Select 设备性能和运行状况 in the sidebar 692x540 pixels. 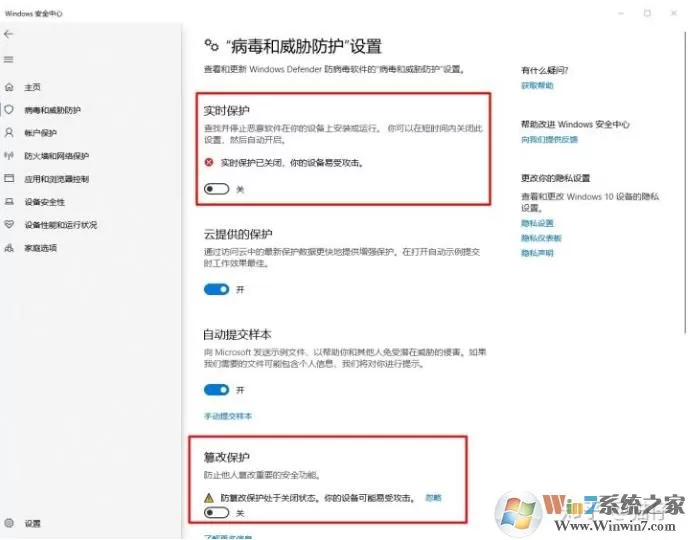tap(60, 225)
